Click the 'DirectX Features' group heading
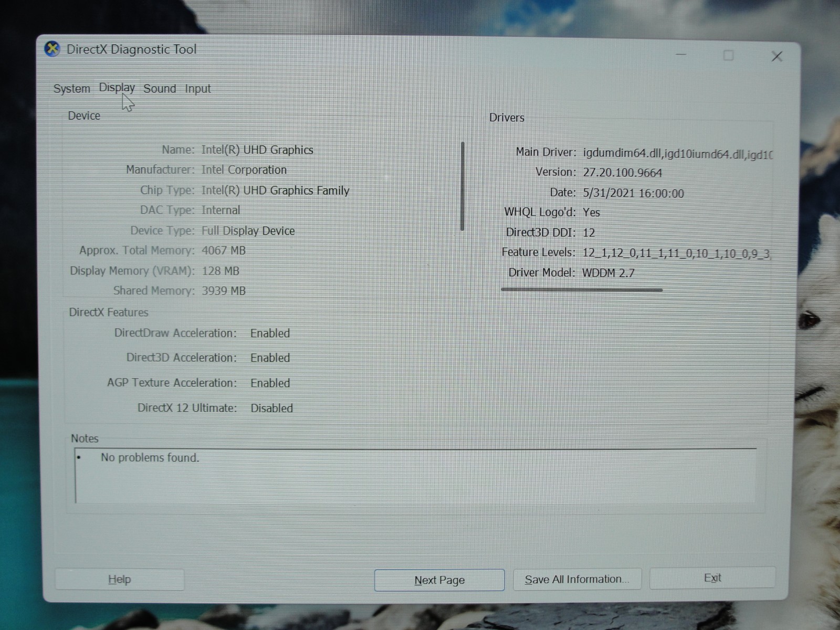The height and width of the screenshot is (630, 840). (109, 312)
